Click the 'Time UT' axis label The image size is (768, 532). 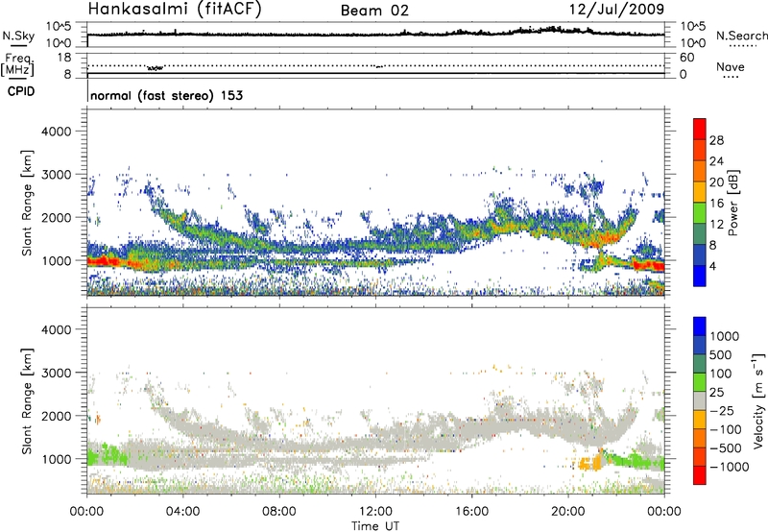tap(375, 525)
